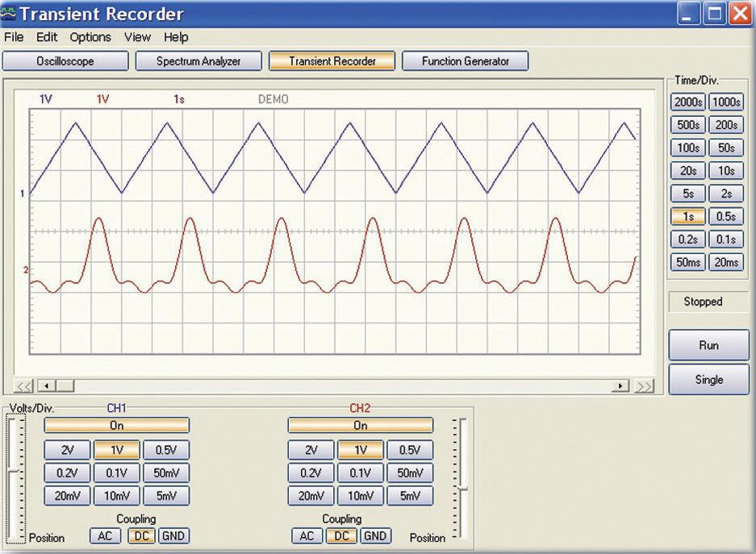Screen dimensions: 756x554
Task: Open the View menu
Action: pyautogui.click(x=137, y=37)
